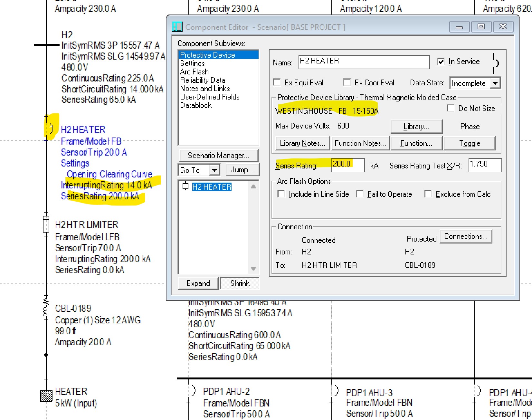
Task: Enable Include in Line Side checkbox
Action: pyautogui.click(x=281, y=194)
